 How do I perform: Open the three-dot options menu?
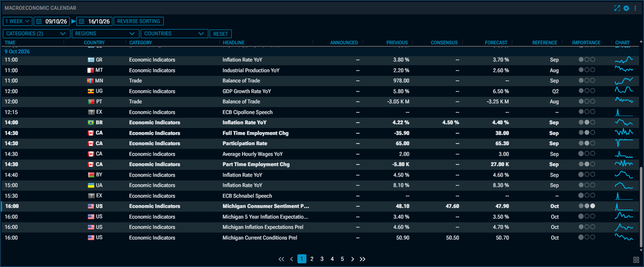[x=635, y=8]
